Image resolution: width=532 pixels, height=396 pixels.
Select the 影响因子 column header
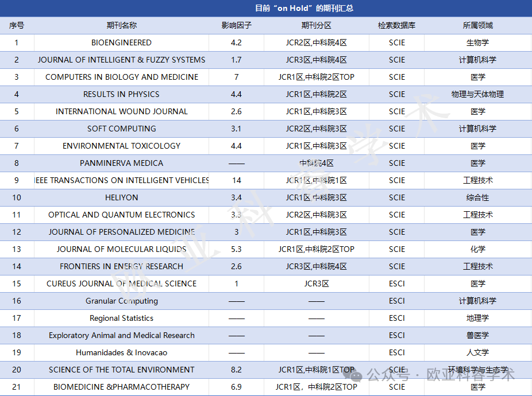[237, 25]
